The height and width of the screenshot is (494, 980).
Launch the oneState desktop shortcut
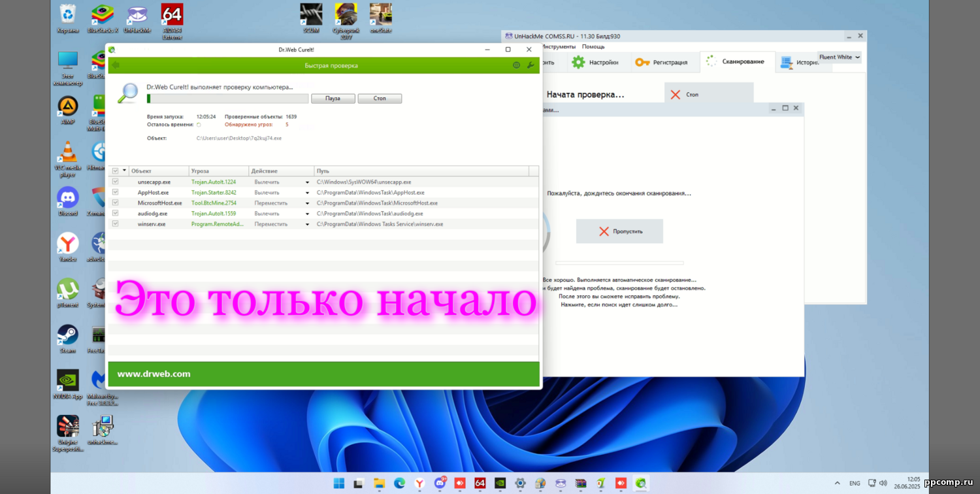click(x=380, y=18)
